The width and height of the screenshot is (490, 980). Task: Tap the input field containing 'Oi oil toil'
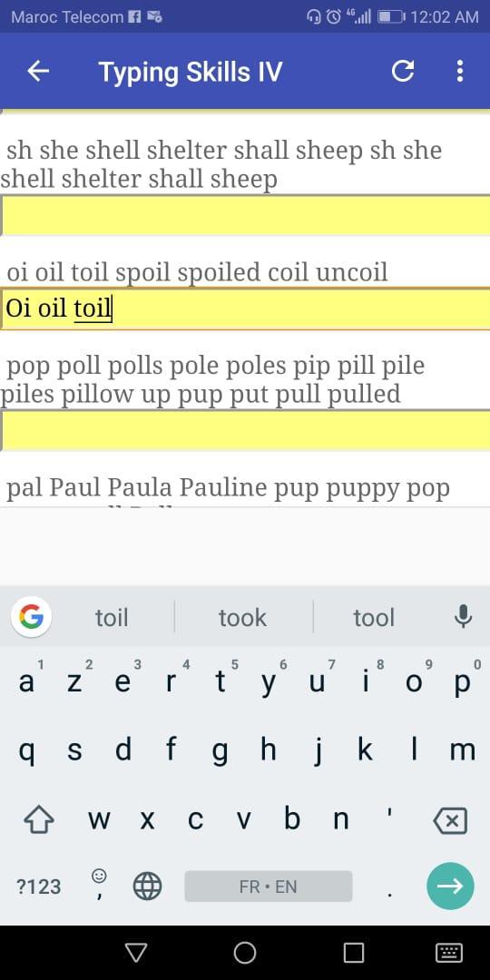click(245, 309)
